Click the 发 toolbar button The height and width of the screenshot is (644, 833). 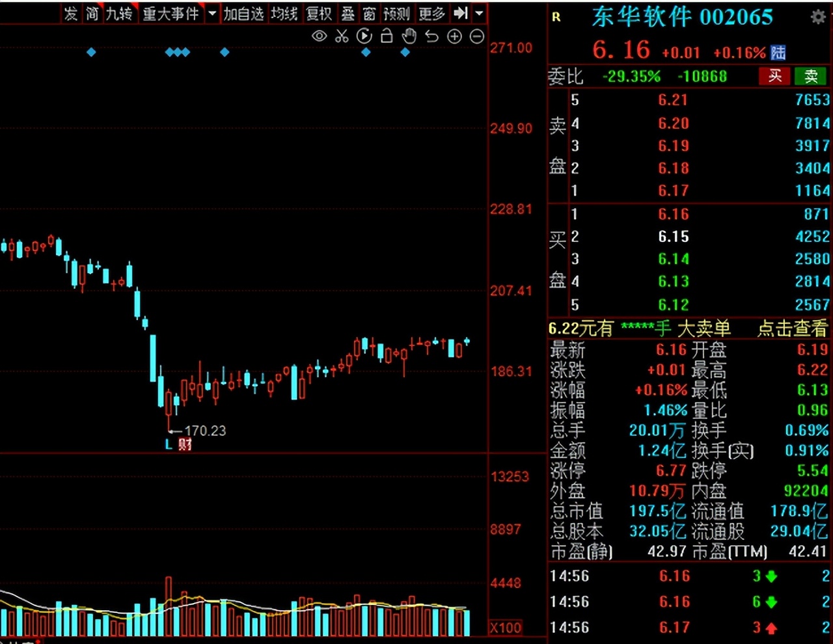pos(71,13)
